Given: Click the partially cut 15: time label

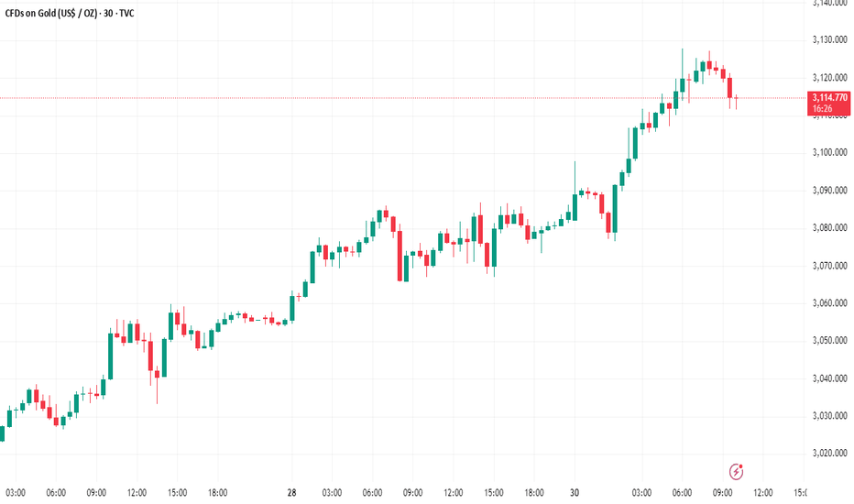Looking at the screenshot, I should pyautogui.click(x=800, y=493).
